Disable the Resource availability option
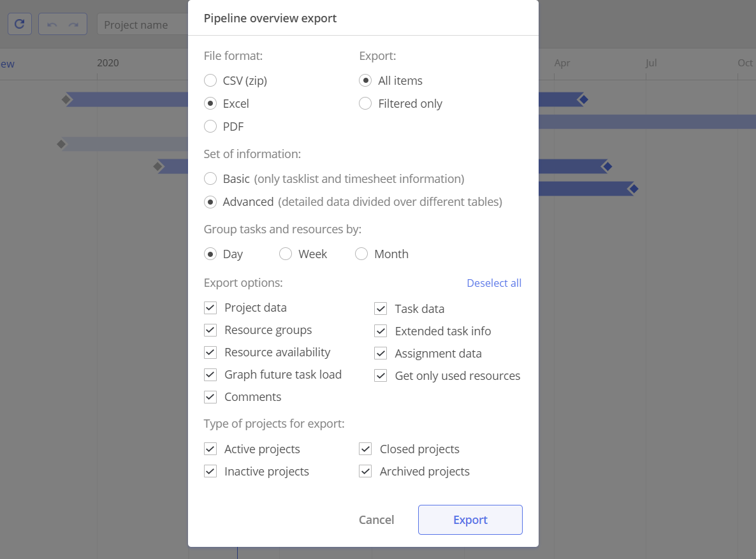 pyautogui.click(x=210, y=352)
